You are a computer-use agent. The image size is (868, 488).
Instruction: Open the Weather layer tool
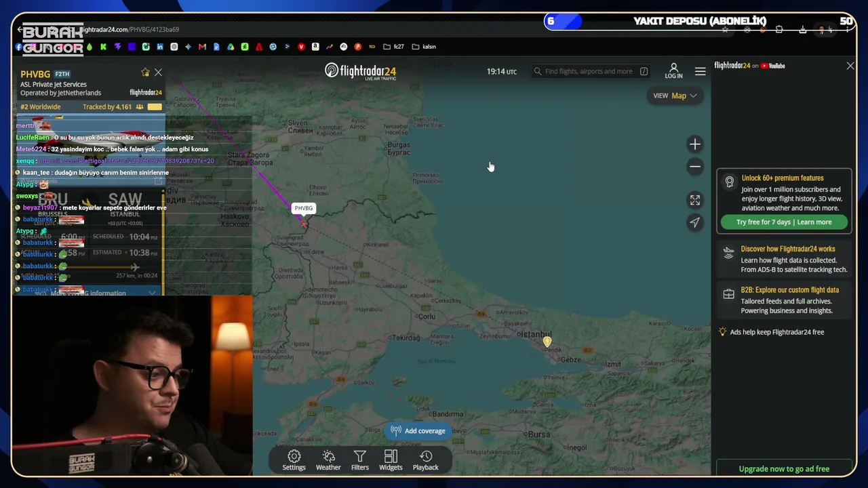tap(328, 460)
